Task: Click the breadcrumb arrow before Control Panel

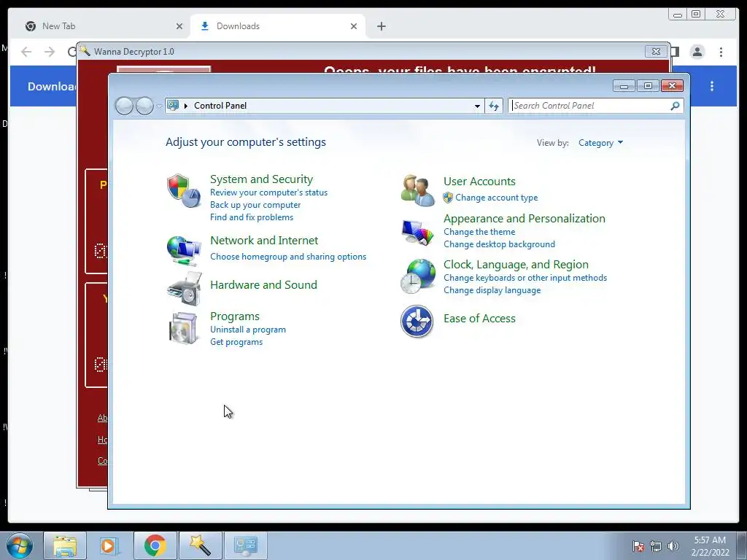Action: (x=186, y=106)
